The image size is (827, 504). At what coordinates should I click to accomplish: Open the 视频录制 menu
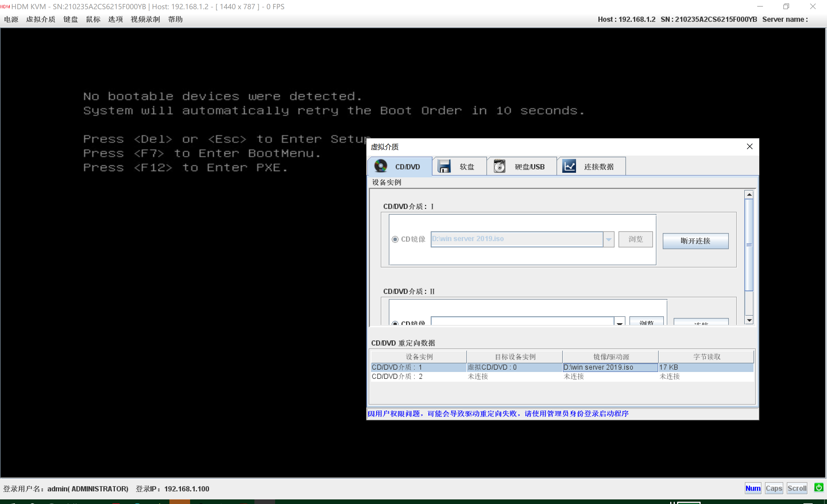pyautogui.click(x=145, y=19)
